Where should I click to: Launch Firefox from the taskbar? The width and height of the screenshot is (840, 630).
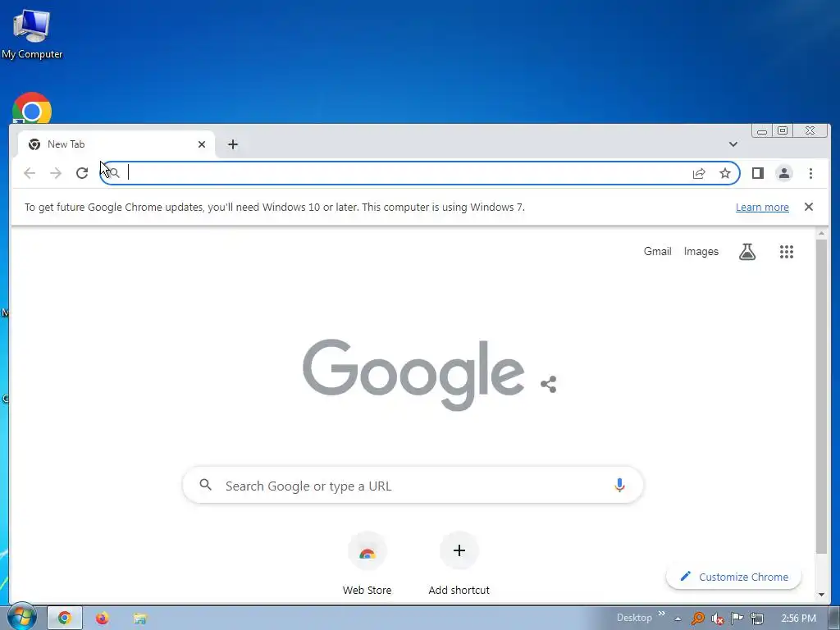click(x=102, y=618)
